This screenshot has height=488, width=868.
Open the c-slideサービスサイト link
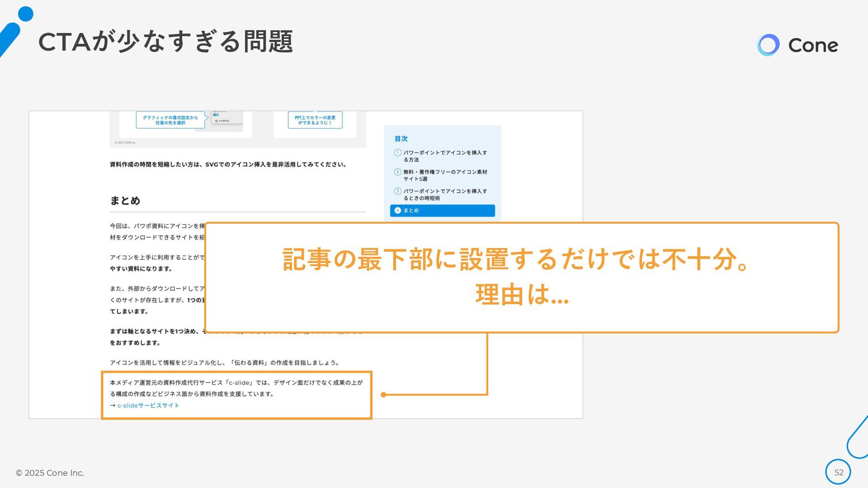pyautogui.click(x=148, y=405)
